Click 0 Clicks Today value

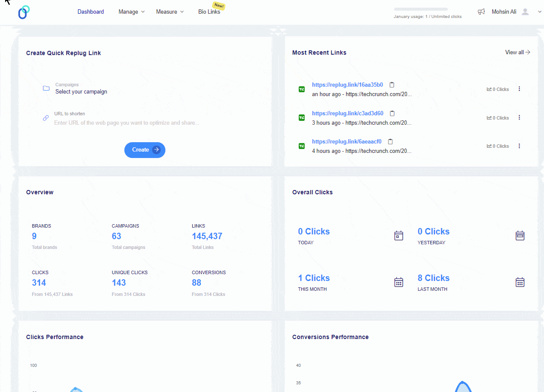pyautogui.click(x=314, y=231)
